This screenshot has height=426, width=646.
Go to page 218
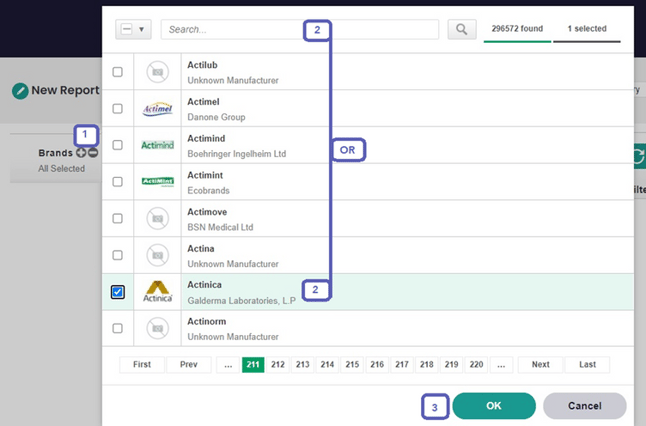tap(426, 365)
